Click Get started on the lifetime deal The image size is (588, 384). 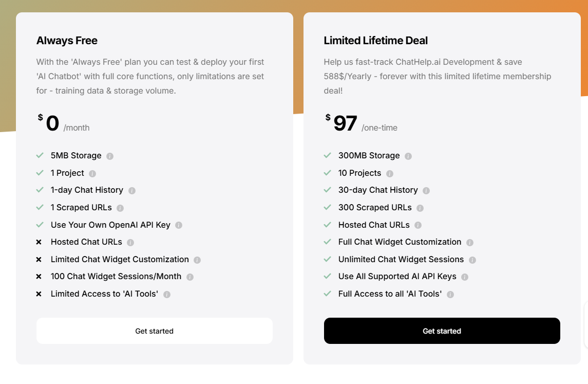pyautogui.click(x=442, y=331)
